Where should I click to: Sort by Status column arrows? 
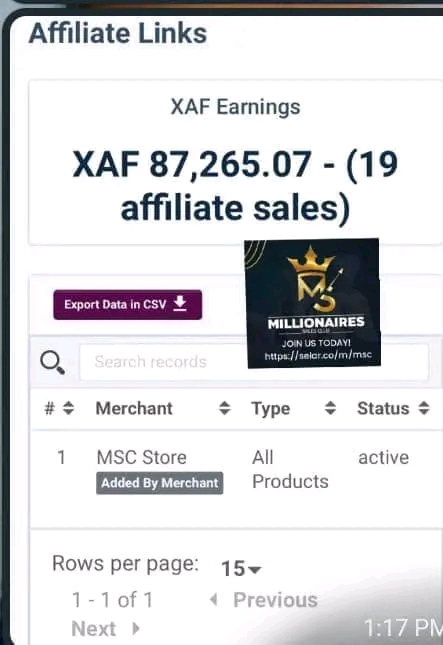424,408
